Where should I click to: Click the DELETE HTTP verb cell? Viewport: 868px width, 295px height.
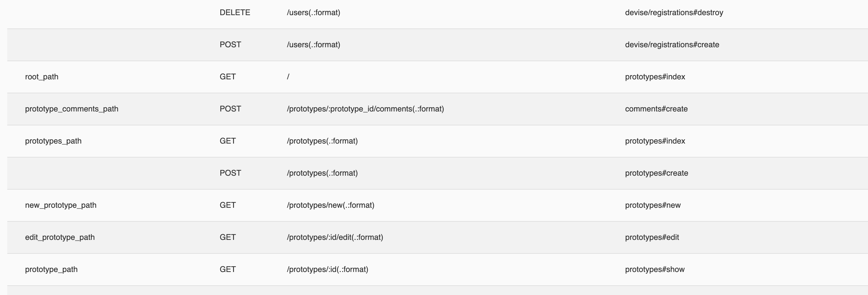tap(235, 12)
